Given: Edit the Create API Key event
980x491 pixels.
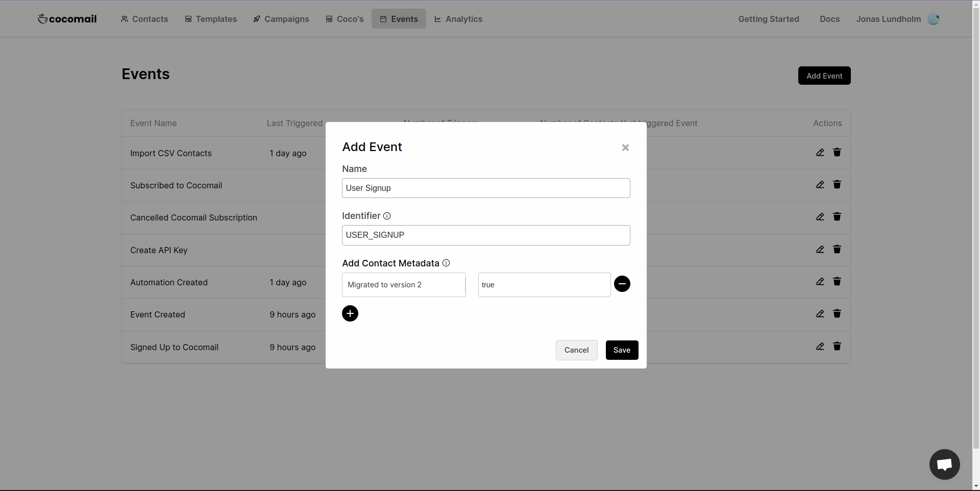Looking at the screenshot, I should point(820,249).
